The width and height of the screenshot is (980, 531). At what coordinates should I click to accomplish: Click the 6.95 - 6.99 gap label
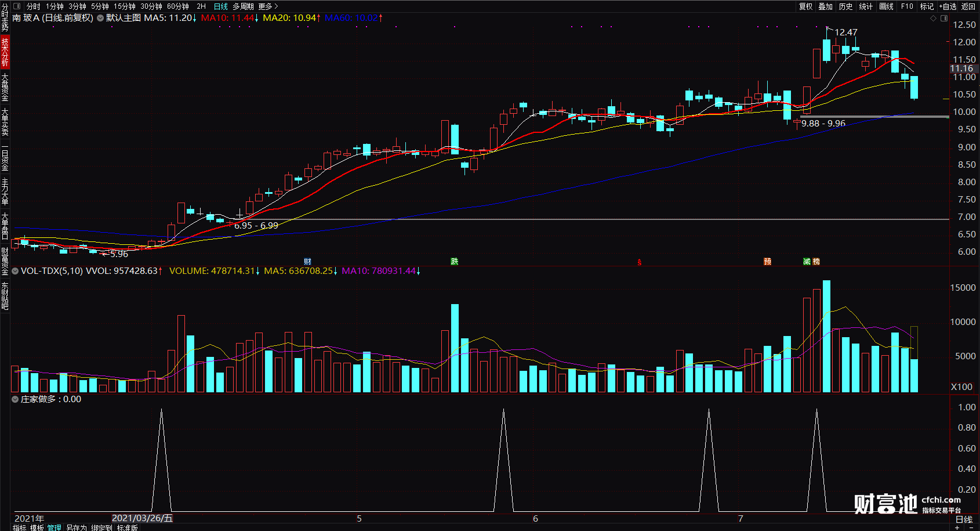(256, 226)
